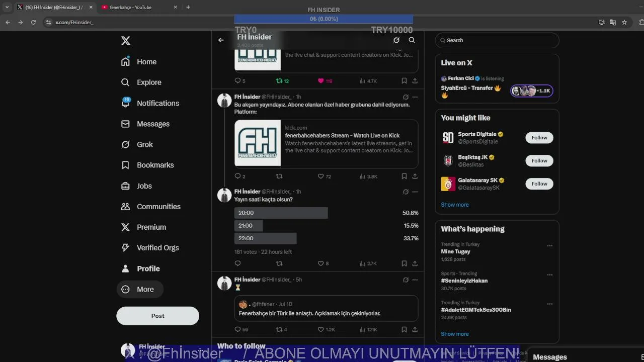Focus the Search input field

[x=497, y=40]
